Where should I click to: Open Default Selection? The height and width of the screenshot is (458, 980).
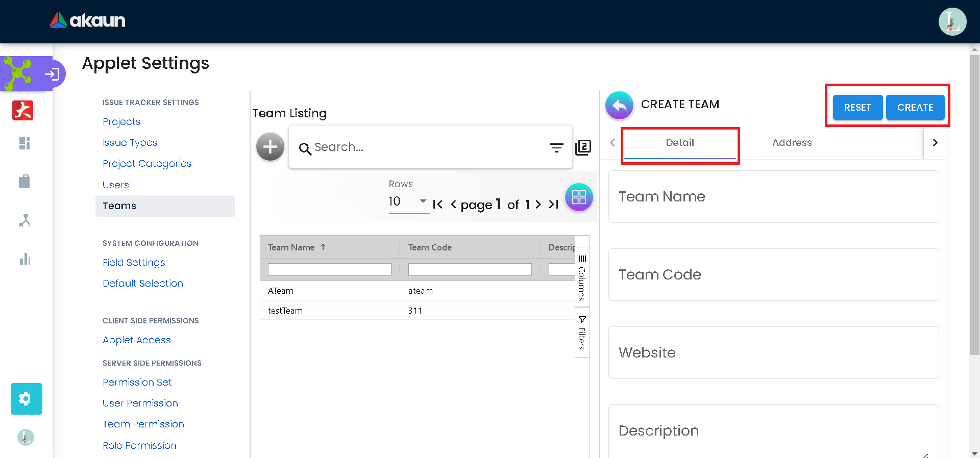pos(143,284)
